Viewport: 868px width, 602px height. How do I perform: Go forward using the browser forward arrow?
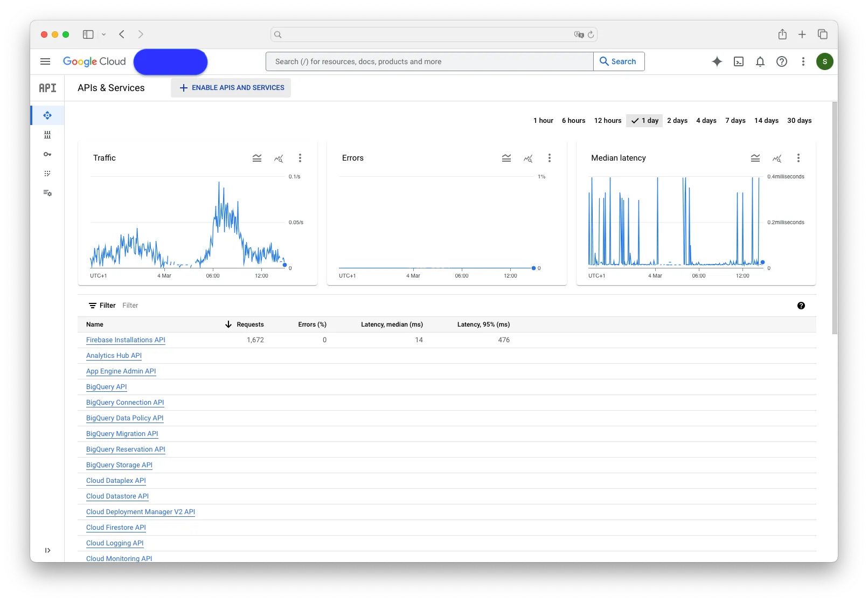tap(141, 34)
